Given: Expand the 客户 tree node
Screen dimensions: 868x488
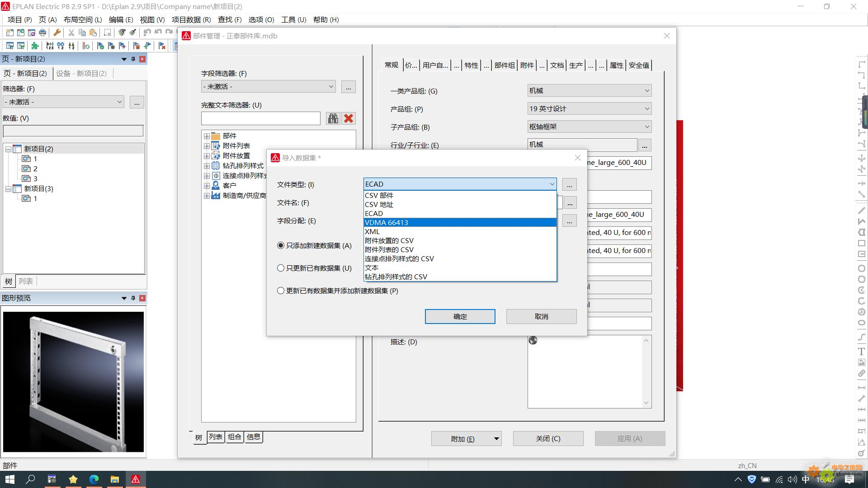Looking at the screenshot, I should (207, 186).
